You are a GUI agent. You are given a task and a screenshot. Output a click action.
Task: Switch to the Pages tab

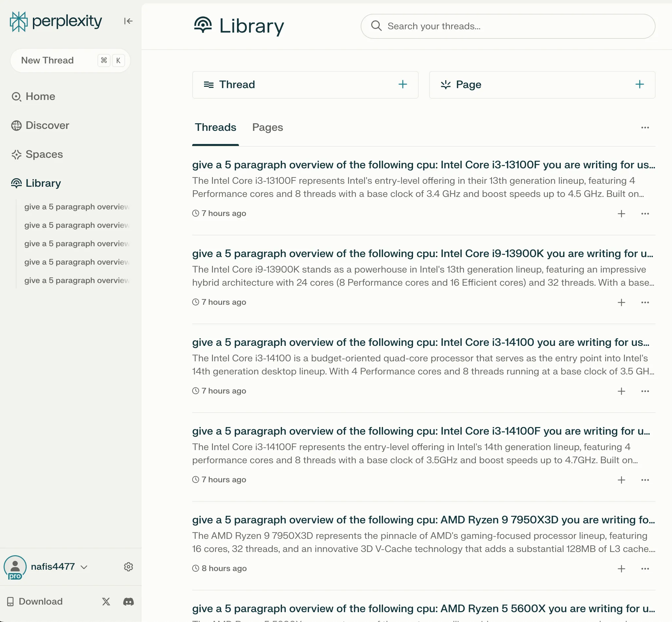268,128
